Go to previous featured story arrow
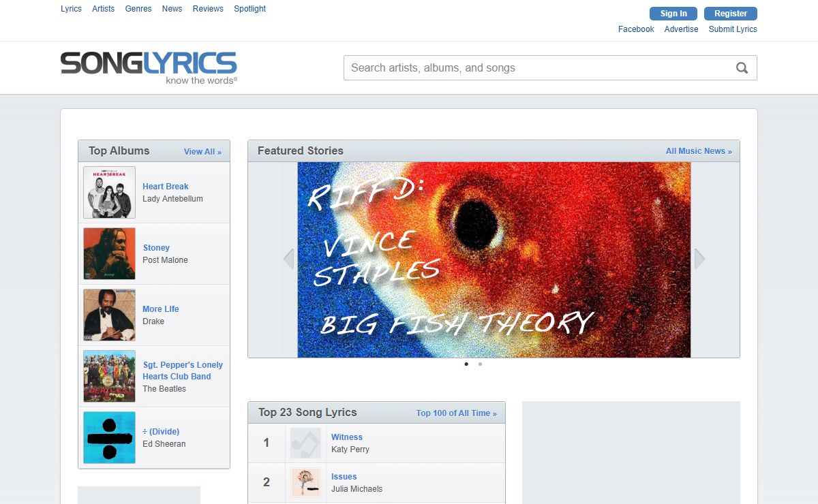The image size is (818, 504). [x=288, y=259]
